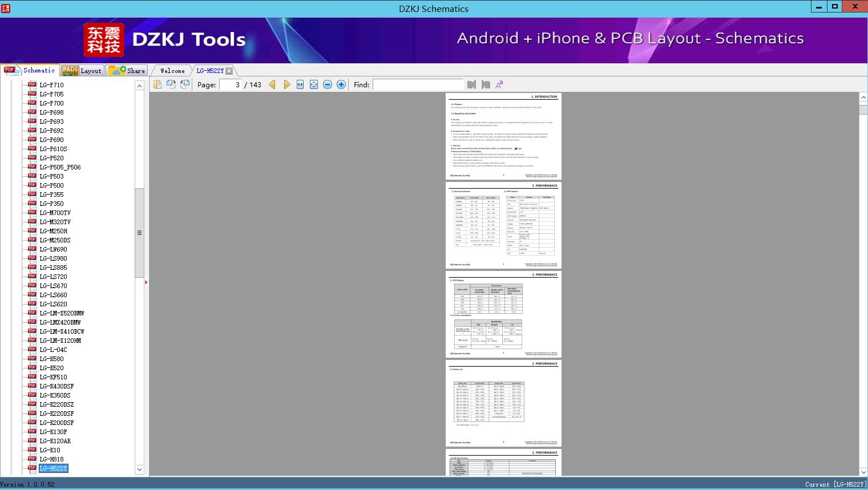The image size is (868, 490).
Task: Click the PDF icon beside LG-LS670
Action: point(32,286)
